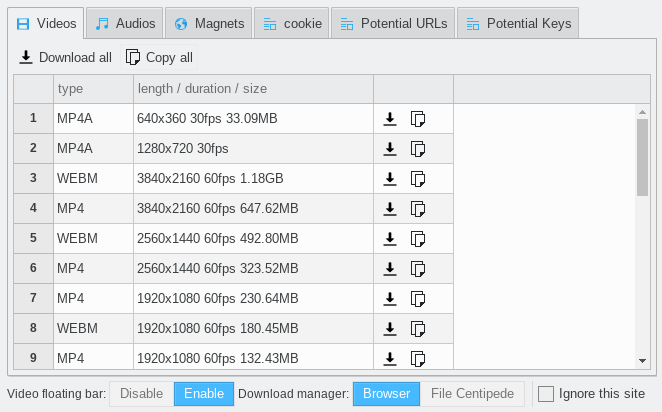Click the Download all button
This screenshot has height=412, width=662.
(x=65, y=57)
